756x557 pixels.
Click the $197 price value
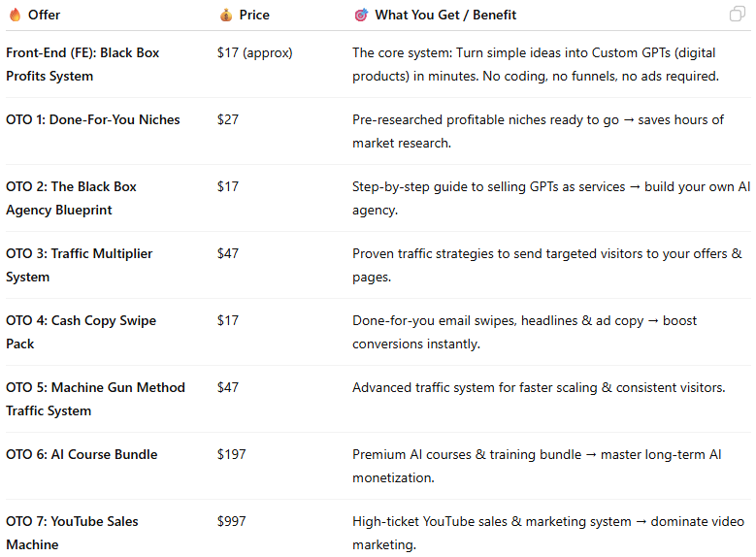pyautogui.click(x=232, y=454)
